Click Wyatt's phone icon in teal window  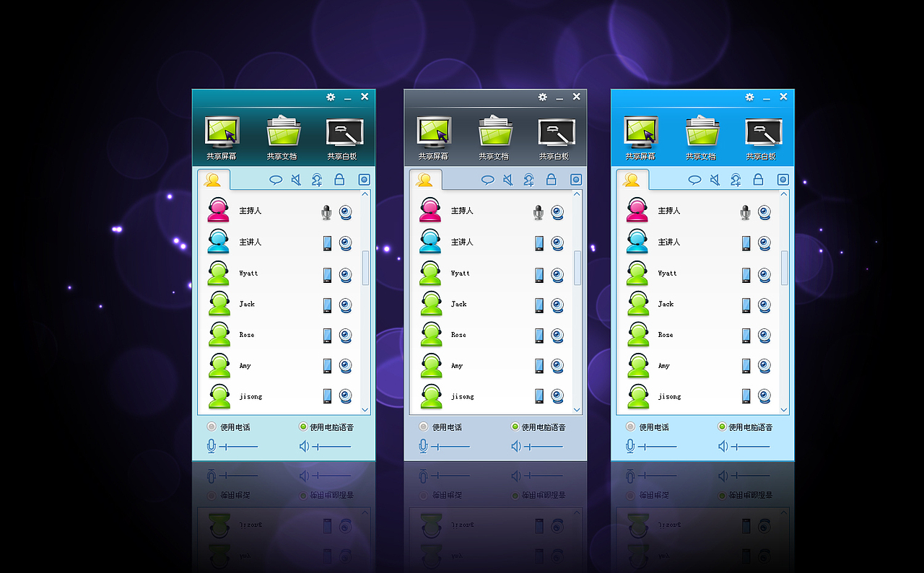[x=327, y=275]
